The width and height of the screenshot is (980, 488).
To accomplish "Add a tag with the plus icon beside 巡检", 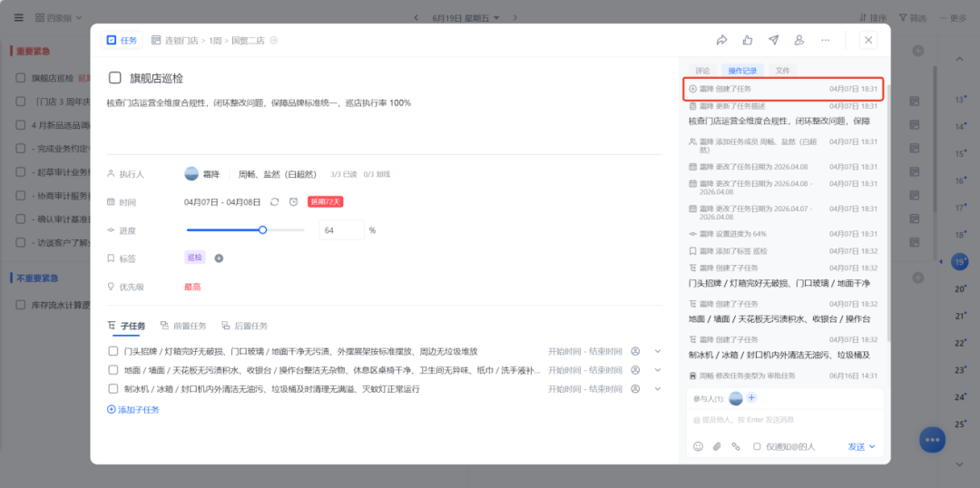I will coord(219,258).
